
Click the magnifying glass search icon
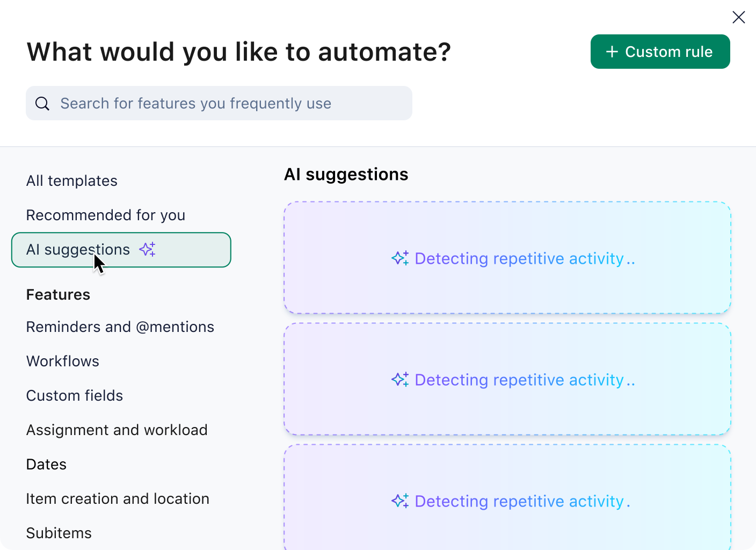(42, 104)
